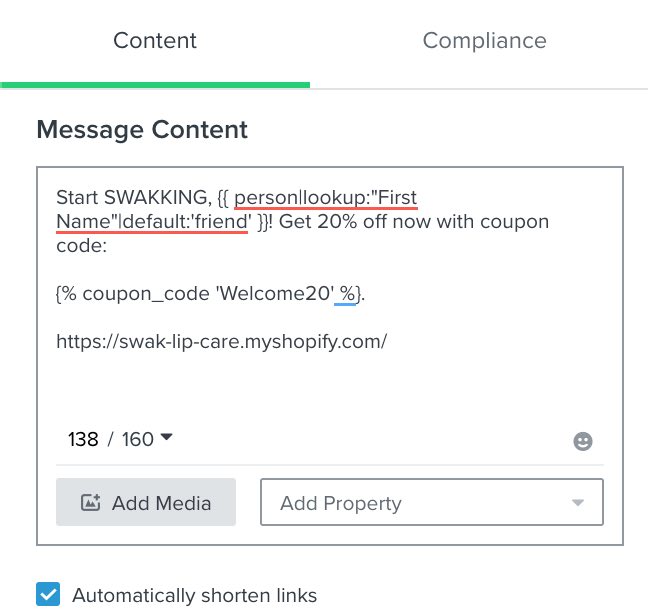Image resolution: width=648 pixels, height=616 pixels.
Task: Click the word 'friend' in default tag
Action: [x=220, y=221]
